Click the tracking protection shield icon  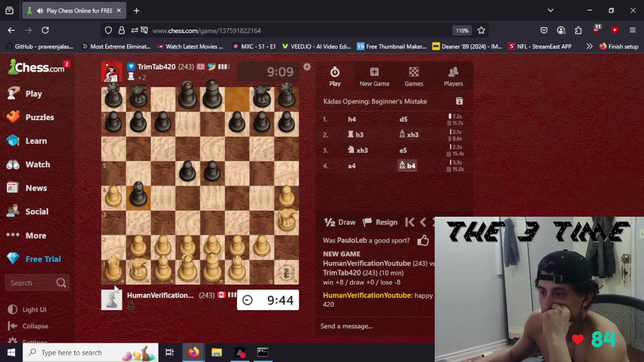point(108,30)
